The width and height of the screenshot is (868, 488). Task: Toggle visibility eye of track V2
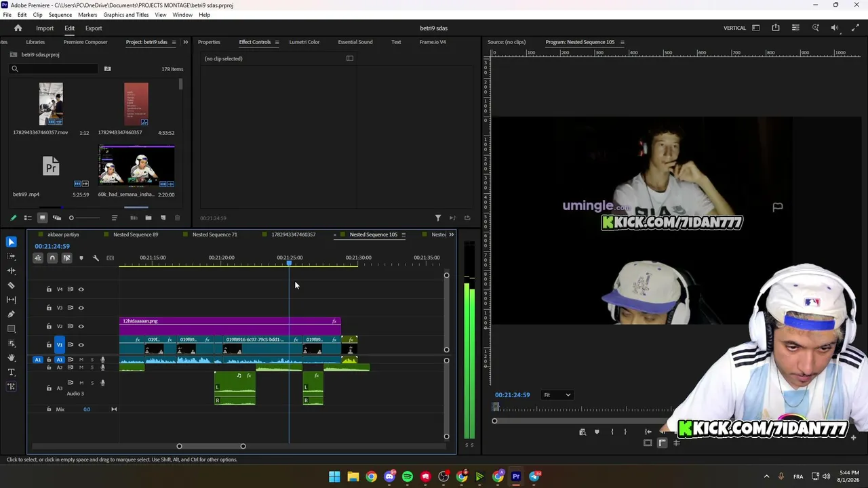click(81, 326)
